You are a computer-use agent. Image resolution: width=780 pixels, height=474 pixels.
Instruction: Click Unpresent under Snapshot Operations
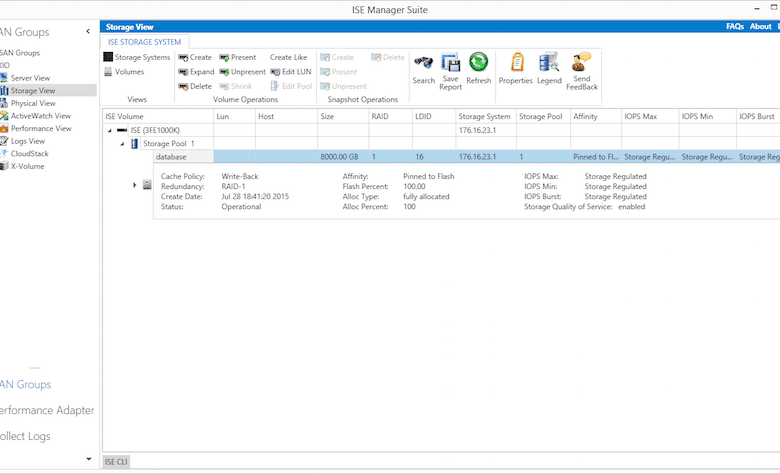343,86
